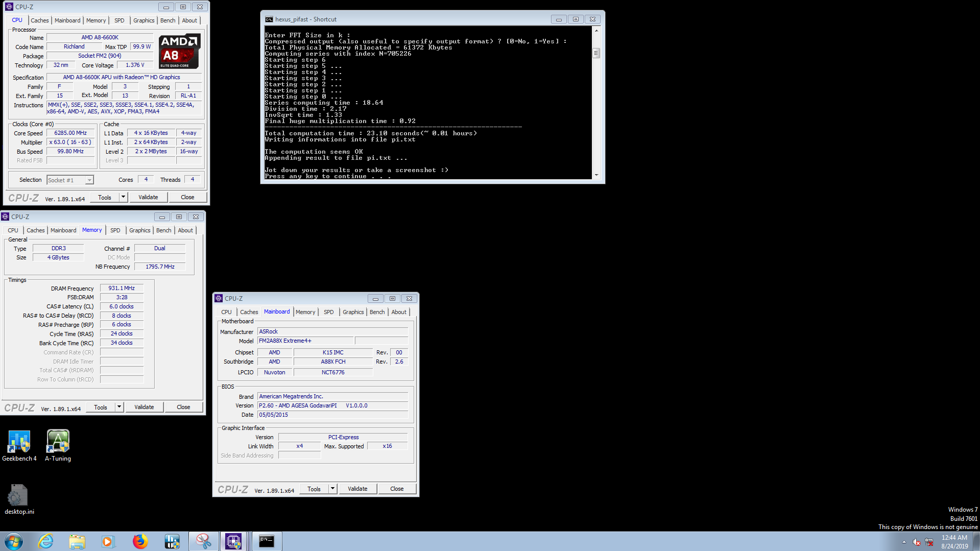Viewport: 980px width, 551px height.
Task: Open Windows Media Player taskbar icon
Action: (x=108, y=541)
